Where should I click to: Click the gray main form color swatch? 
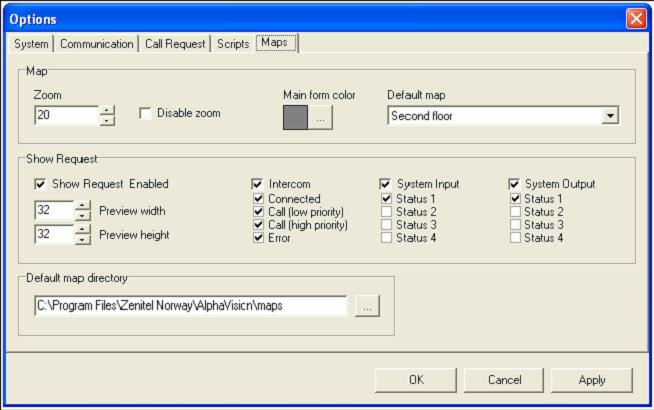(297, 115)
